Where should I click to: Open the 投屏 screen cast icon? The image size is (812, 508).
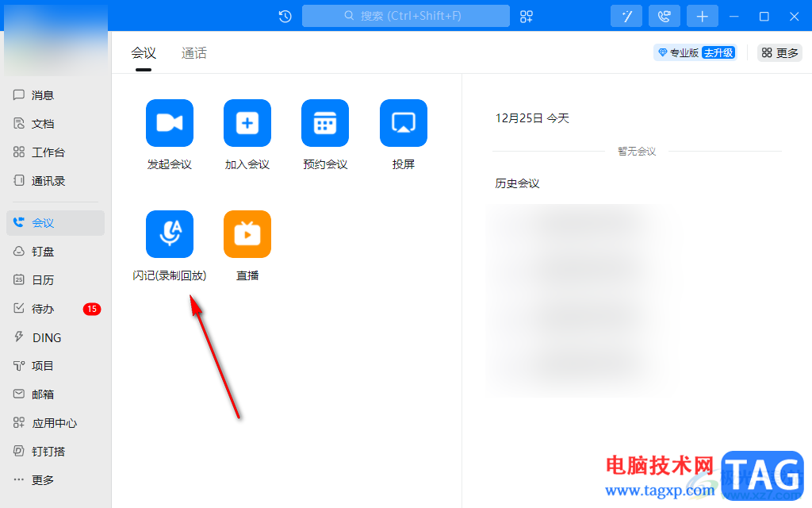tap(404, 123)
